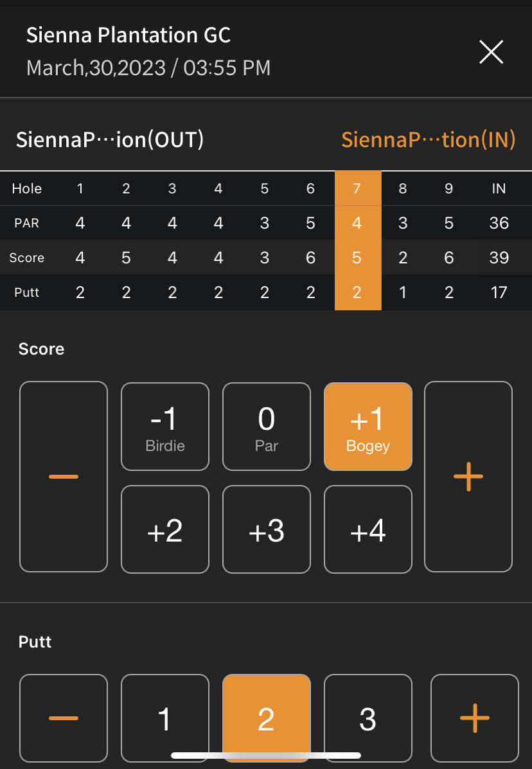Select the +3 score button

click(266, 529)
